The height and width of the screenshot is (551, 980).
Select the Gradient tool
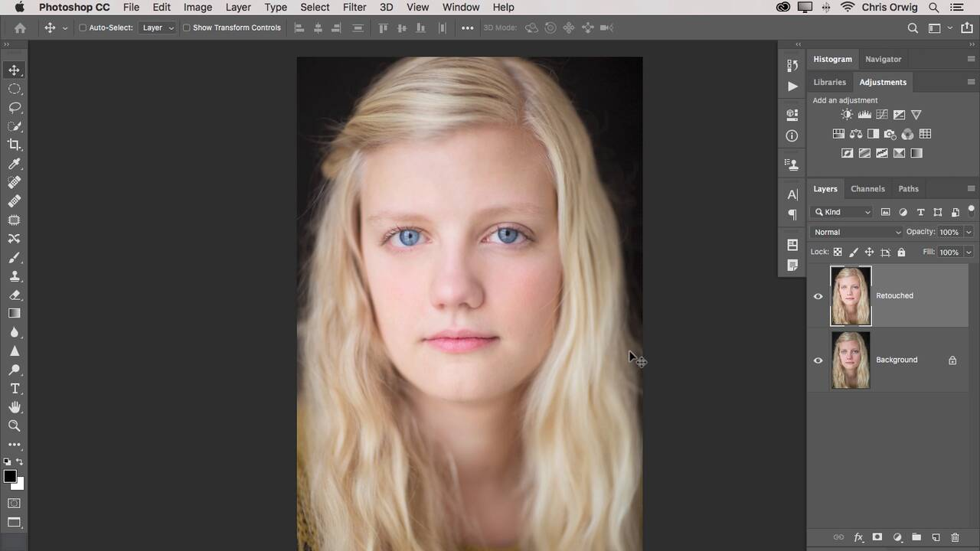[15, 313]
